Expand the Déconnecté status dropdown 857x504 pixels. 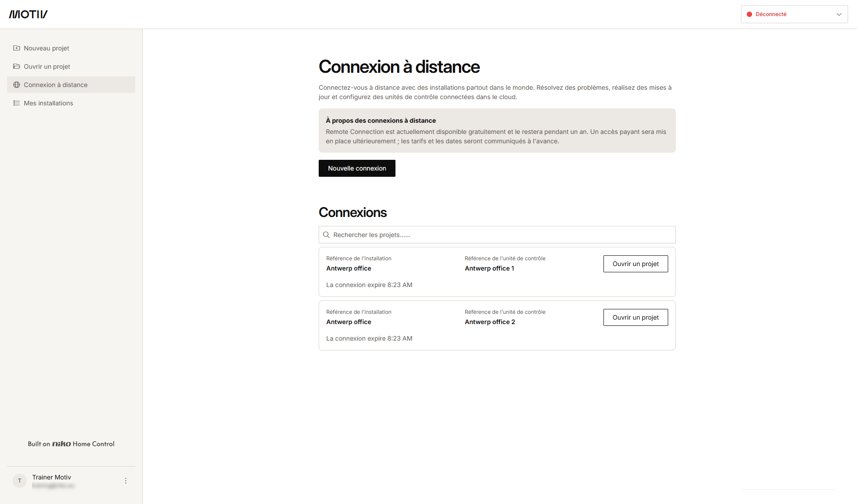click(795, 14)
